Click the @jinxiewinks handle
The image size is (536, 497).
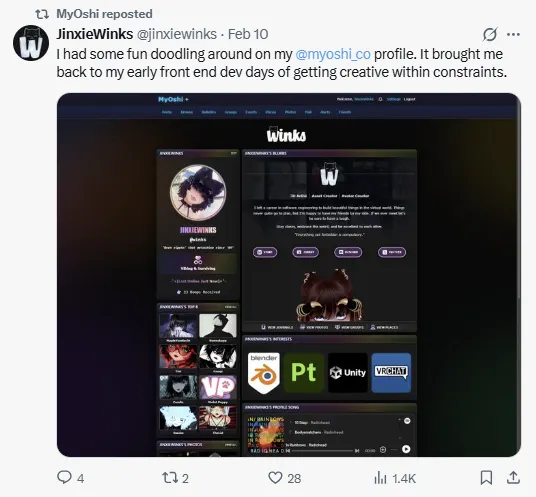177,34
